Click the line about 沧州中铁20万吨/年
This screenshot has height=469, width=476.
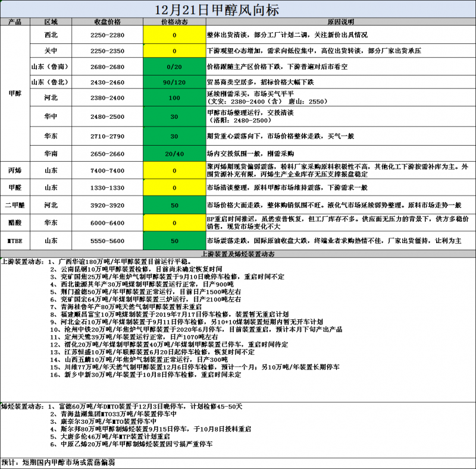pos(196,329)
